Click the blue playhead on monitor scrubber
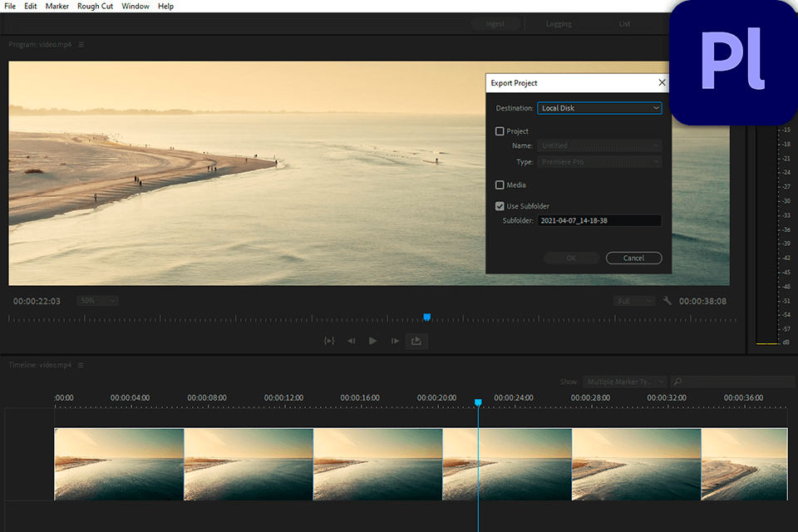Screen dimensions: 798x532 (426, 317)
